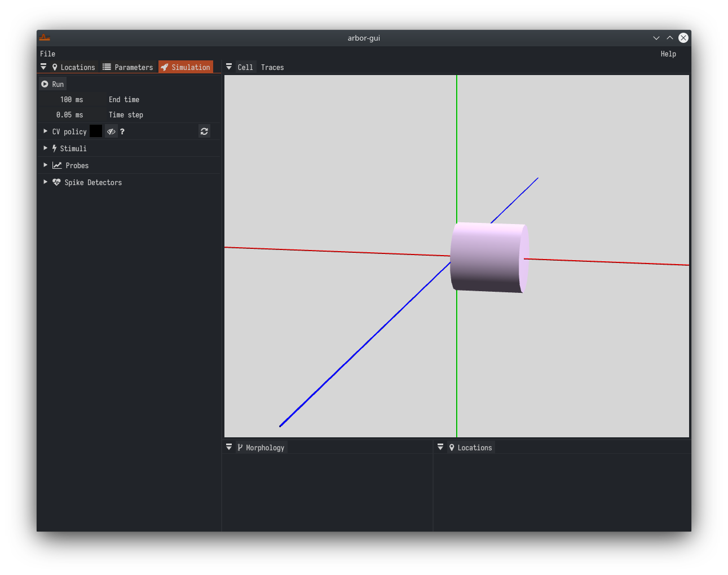Viewport: 728px width, 575px height.
Task: Open the Help menu
Action: [x=668, y=54]
